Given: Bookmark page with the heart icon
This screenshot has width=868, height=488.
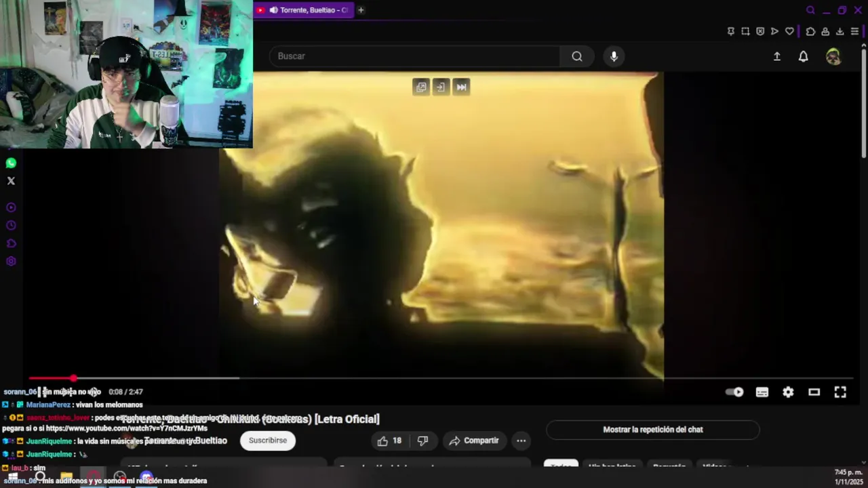Looking at the screenshot, I should pyautogui.click(x=789, y=31).
